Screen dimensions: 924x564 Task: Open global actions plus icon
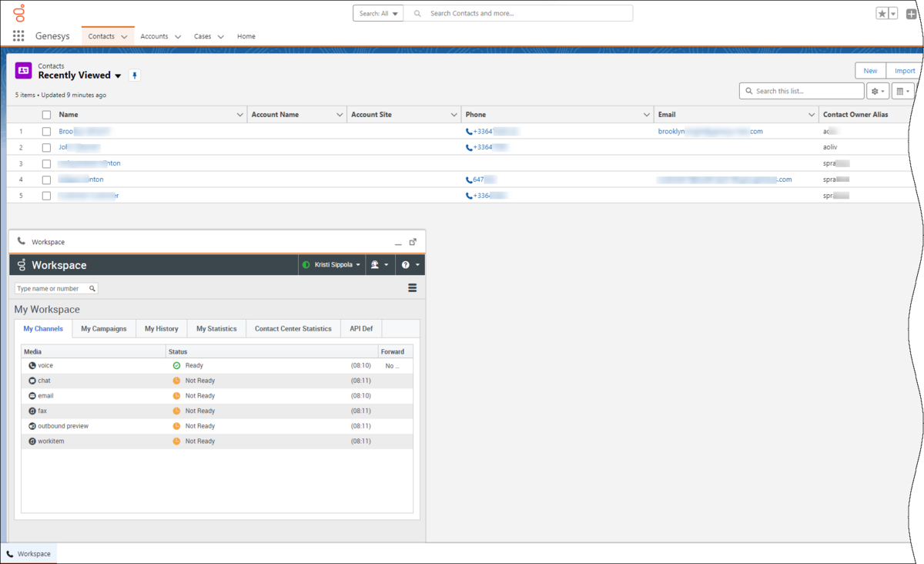point(912,14)
